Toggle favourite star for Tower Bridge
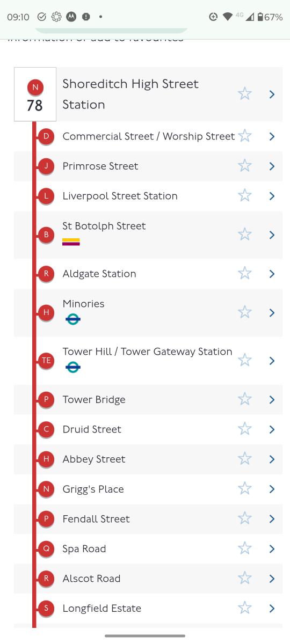 245,399
